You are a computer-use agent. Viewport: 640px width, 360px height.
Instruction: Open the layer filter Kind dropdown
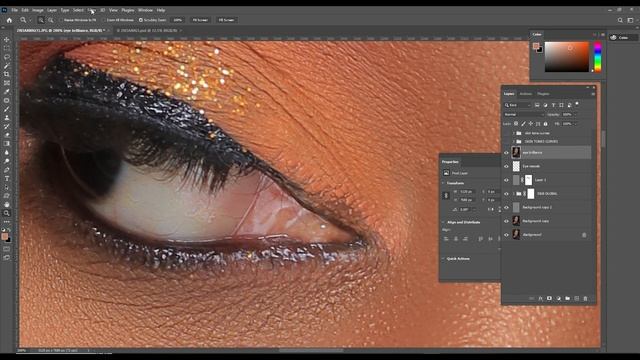coord(518,105)
